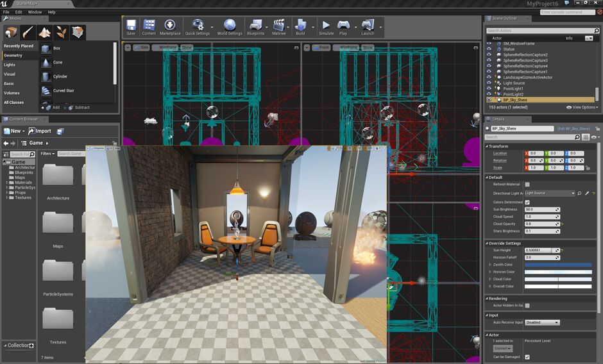Switch to Paint mode brush icon
The height and width of the screenshot is (364, 603).
[28, 32]
